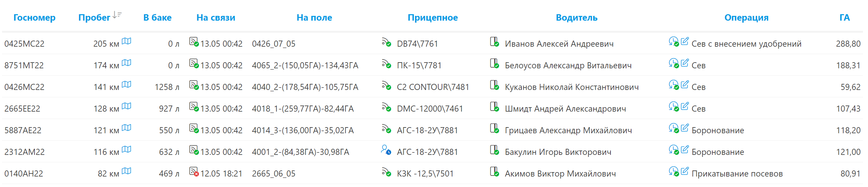Screen dimensions: 868x187
Task: Click edit icon beside Прикатывание посевов
Action: tap(685, 171)
